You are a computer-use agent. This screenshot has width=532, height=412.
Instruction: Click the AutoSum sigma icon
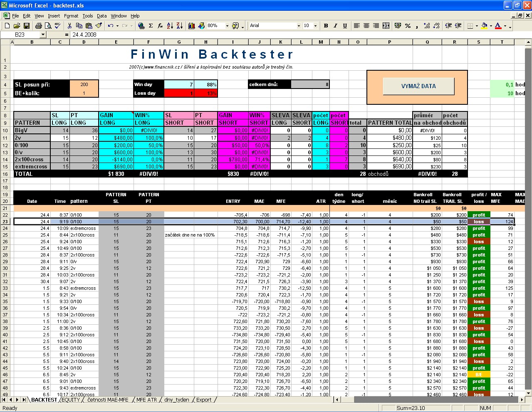point(151,26)
